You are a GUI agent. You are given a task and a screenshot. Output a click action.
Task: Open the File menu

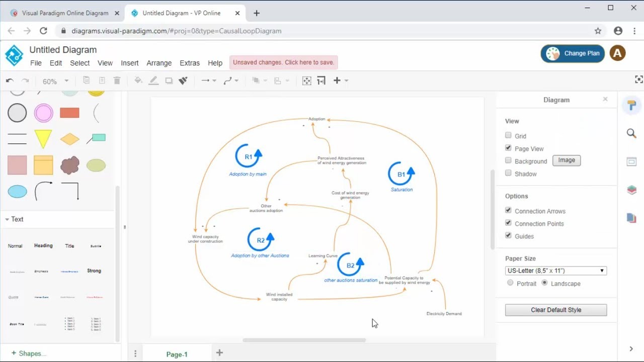coord(36,63)
